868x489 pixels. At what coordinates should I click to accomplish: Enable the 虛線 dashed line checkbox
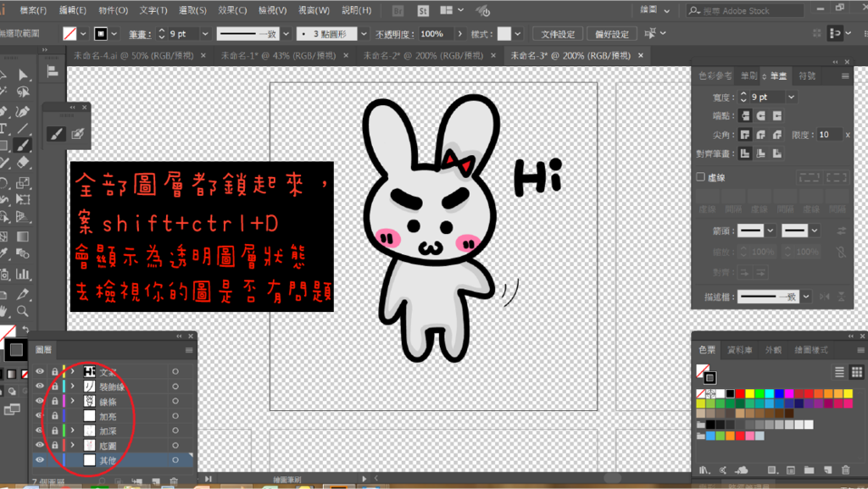(x=700, y=177)
